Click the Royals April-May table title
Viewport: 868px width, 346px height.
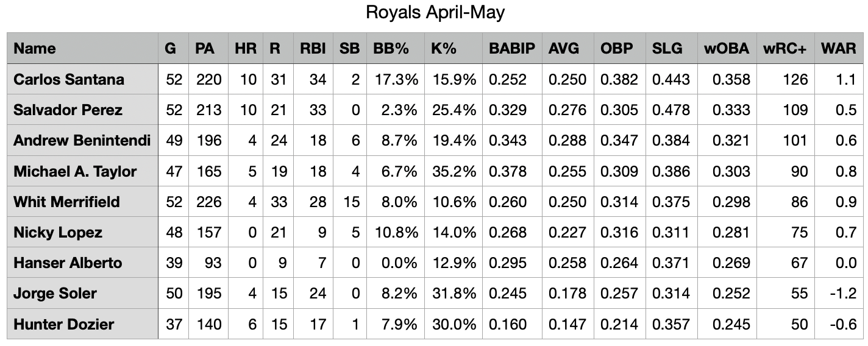click(435, 12)
